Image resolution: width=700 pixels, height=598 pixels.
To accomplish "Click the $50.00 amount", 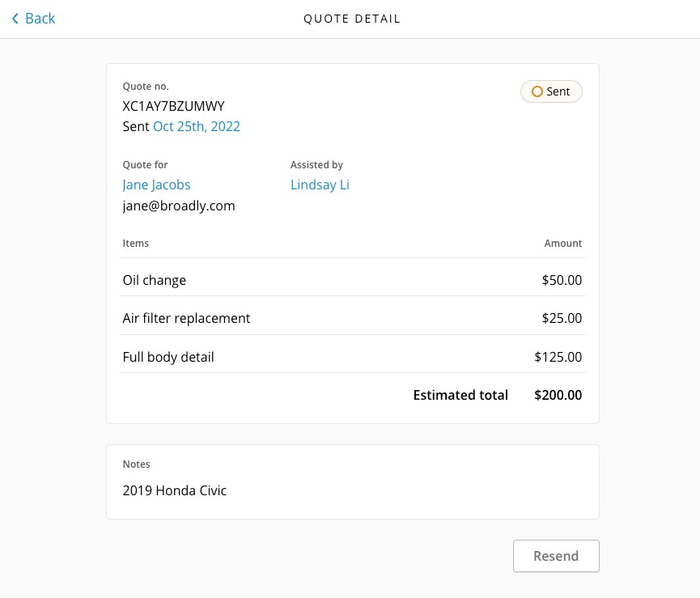I will point(562,280).
